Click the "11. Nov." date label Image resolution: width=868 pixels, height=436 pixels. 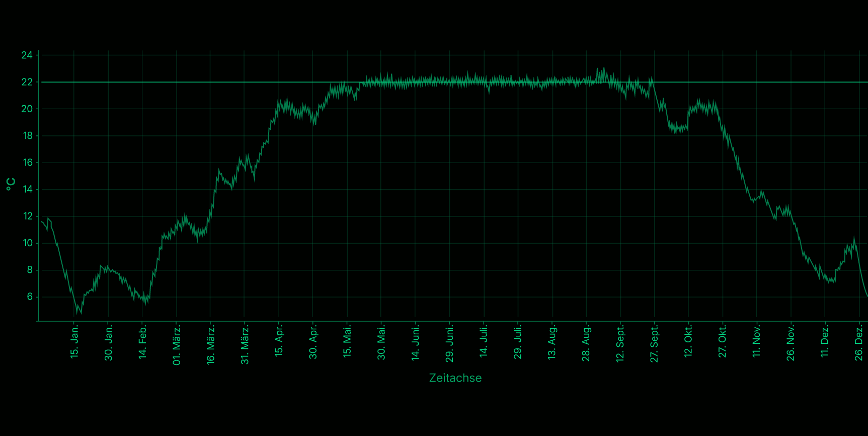tap(757, 342)
